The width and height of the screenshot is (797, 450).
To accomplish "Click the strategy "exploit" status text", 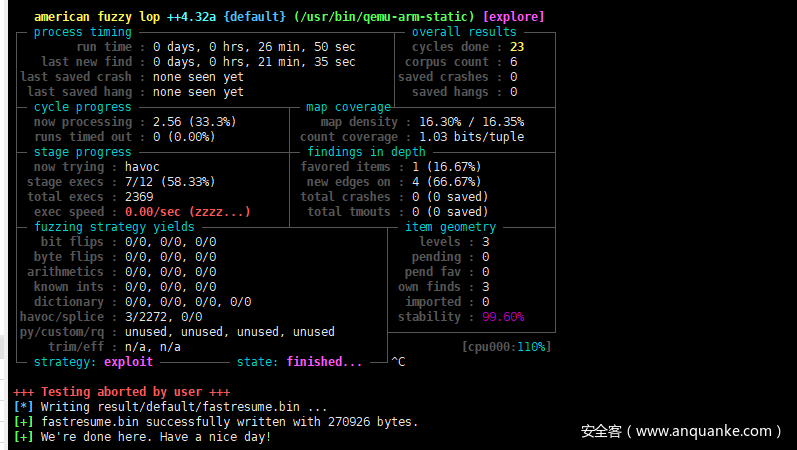I will pyautogui.click(x=128, y=362).
